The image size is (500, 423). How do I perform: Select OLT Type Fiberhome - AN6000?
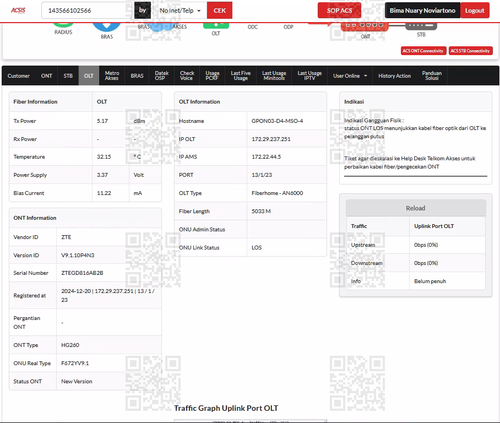(277, 193)
